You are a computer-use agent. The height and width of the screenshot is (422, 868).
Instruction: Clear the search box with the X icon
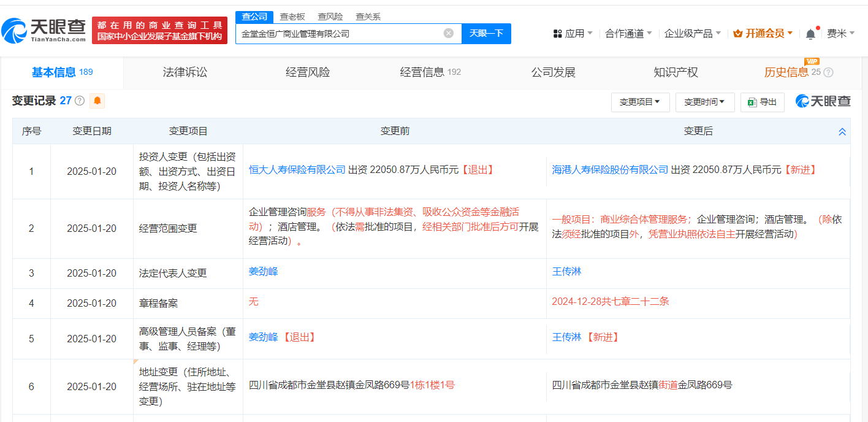449,33
